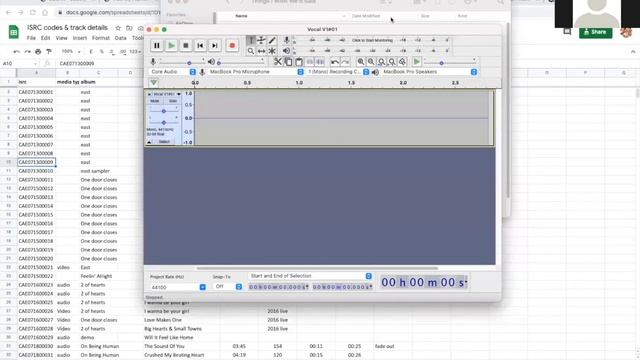Click the playback meter speaker icon
This screenshot has height=360, width=640.
287,51
